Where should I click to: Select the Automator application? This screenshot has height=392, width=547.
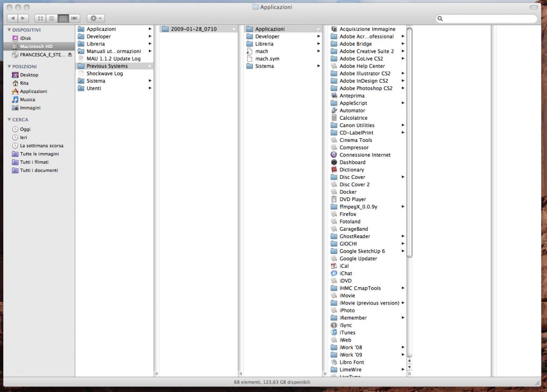(368, 110)
